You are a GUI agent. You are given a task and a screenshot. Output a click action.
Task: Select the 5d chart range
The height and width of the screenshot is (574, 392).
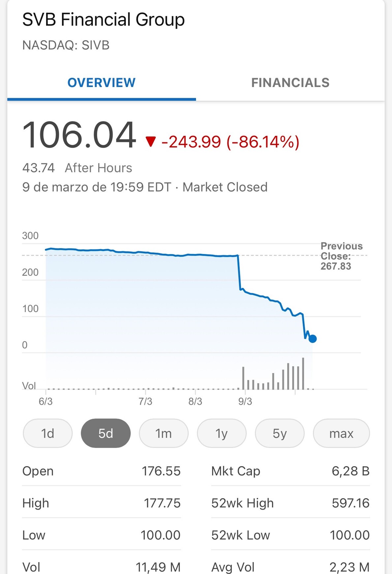106,433
